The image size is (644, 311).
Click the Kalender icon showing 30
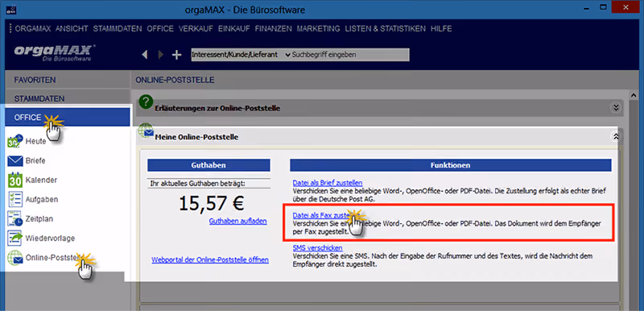14,180
